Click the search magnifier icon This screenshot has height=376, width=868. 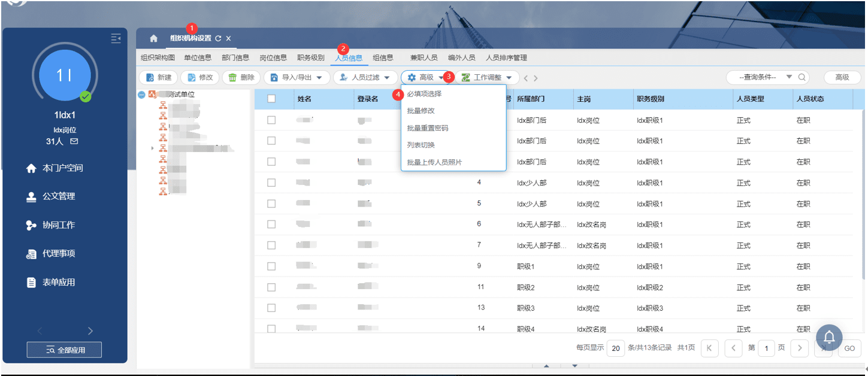(x=801, y=77)
